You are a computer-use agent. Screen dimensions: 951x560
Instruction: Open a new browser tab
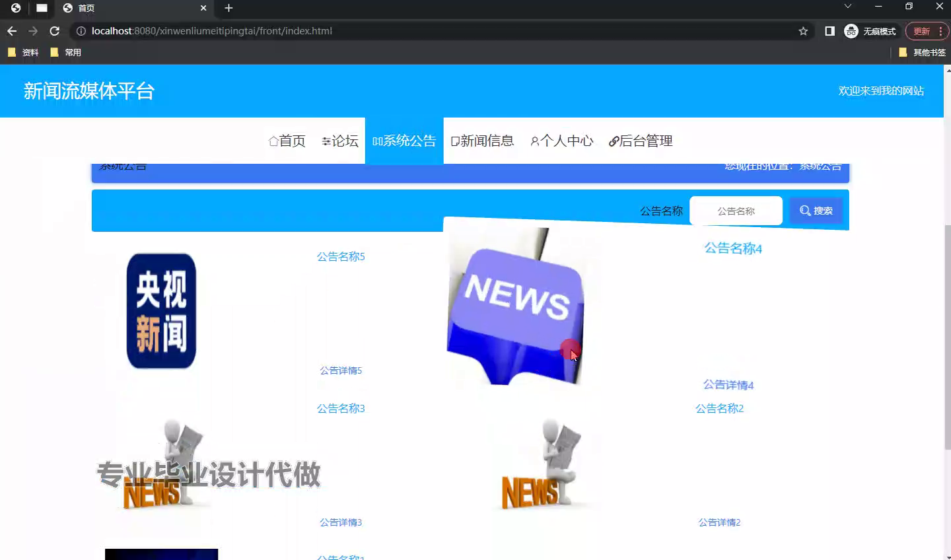(229, 8)
